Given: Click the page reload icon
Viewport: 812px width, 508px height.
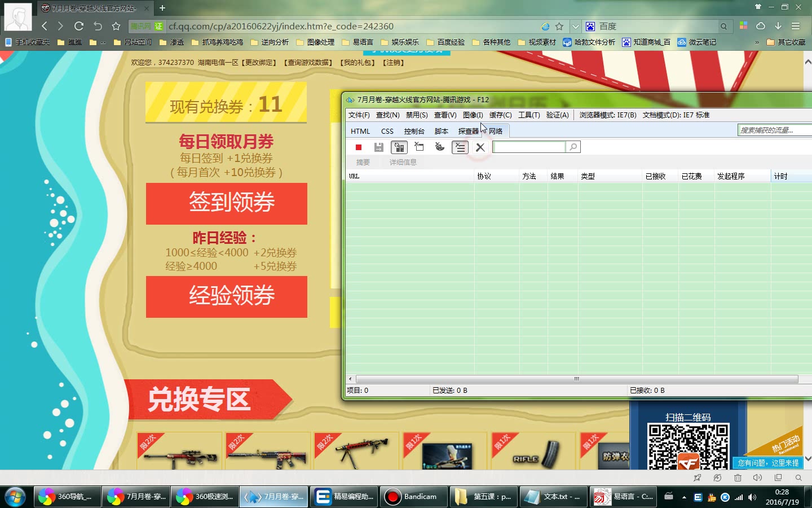Looking at the screenshot, I should pos(79,26).
